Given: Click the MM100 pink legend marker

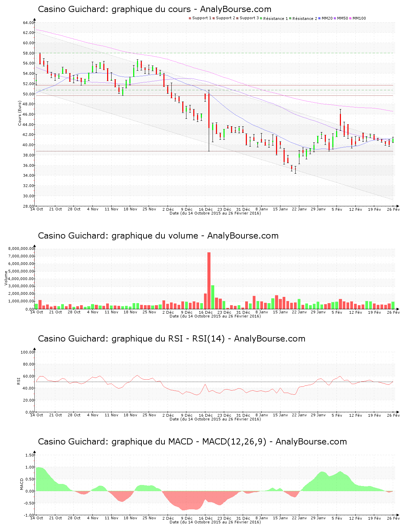Looking at the screenshot, I should [351, 18].
